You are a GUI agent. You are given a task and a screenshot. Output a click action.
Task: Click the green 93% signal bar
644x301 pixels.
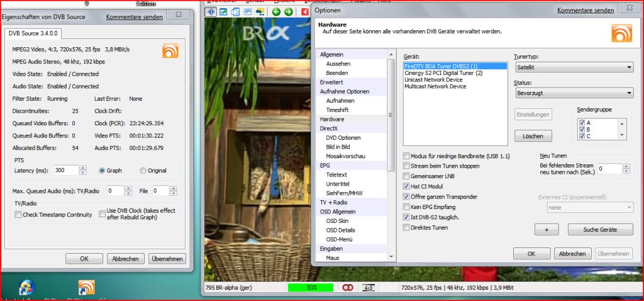(311, 288)
